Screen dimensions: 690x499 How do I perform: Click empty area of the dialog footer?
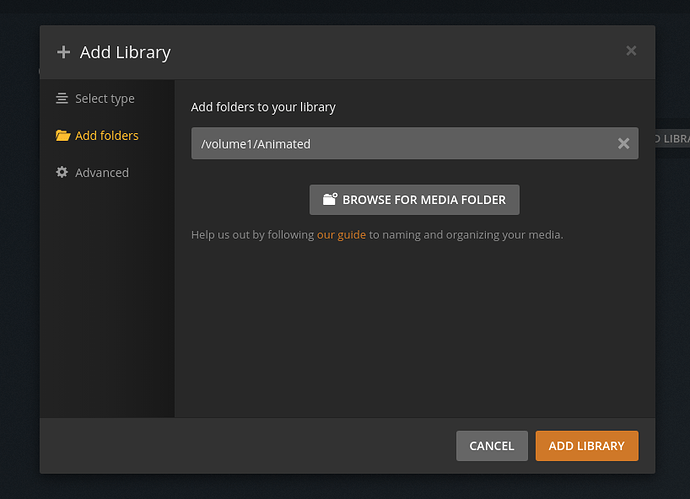(250, 446)
